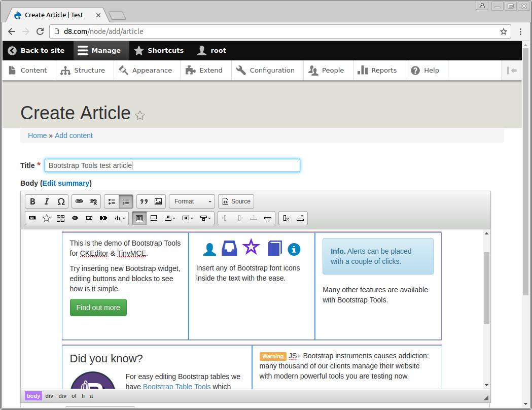The width and height of the screenshot is (532, 410).
Task: Apply italic formatting
Action: pos(47,201)
